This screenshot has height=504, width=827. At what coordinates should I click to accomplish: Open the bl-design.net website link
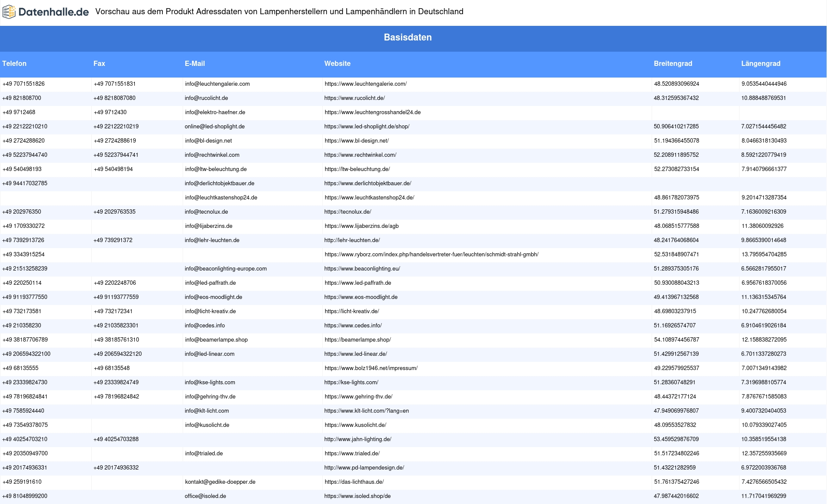[357, 141]
